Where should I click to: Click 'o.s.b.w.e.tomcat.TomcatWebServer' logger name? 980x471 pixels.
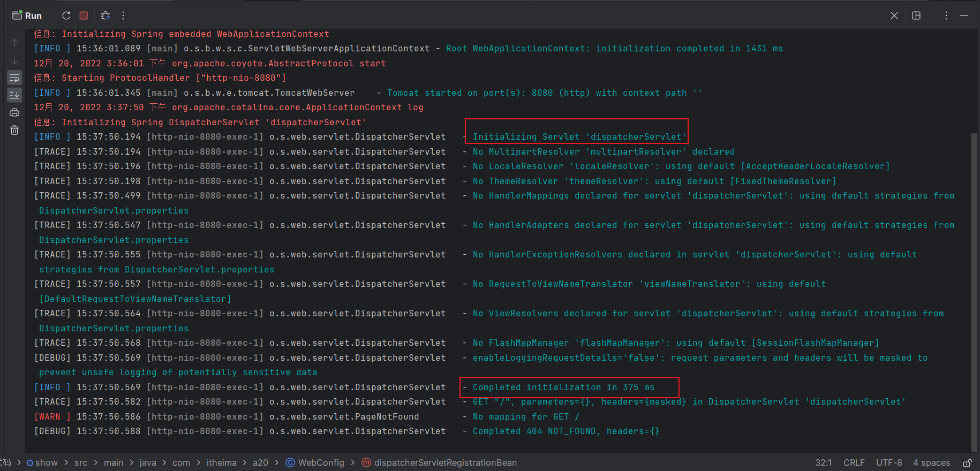[269, 93]
